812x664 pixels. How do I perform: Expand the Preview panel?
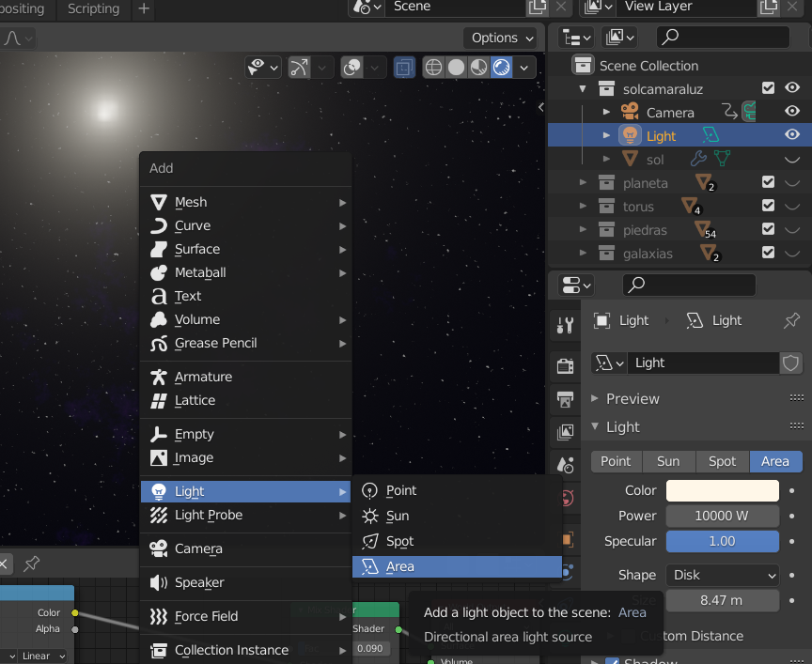tap(632, 398)
